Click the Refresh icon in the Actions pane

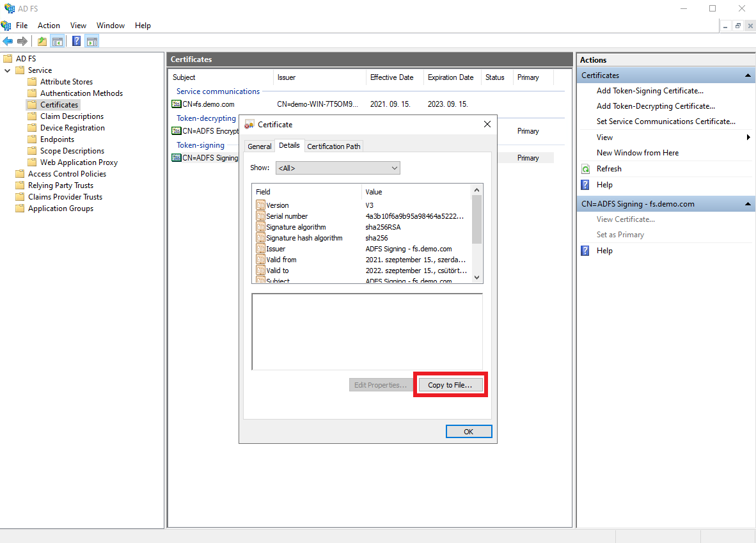point(585,168)
